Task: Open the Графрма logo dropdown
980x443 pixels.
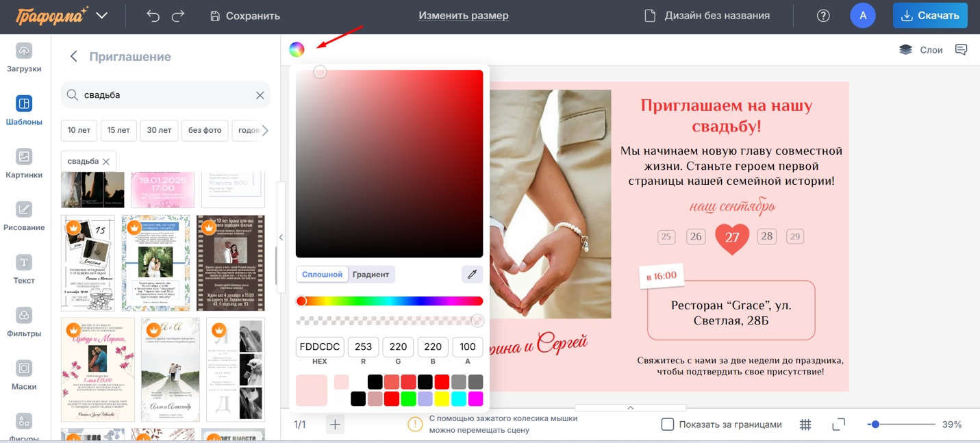Action: pos(101,14)
